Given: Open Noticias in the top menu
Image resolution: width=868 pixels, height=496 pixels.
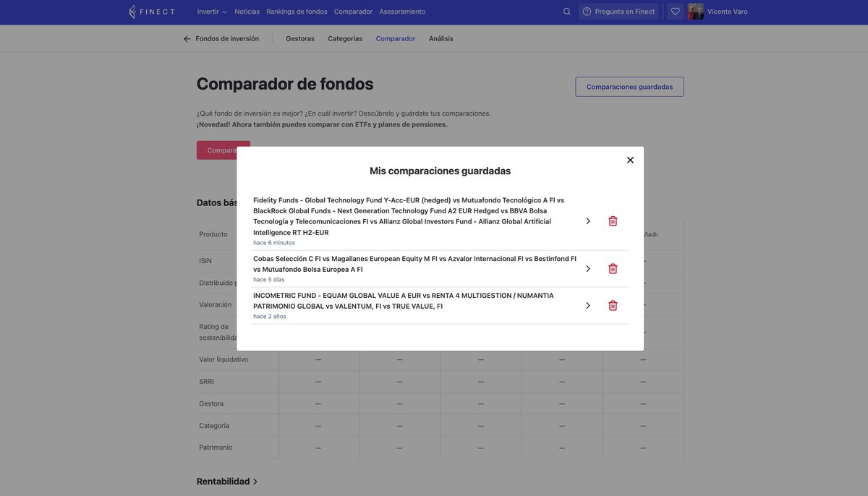Looking at the screenshot, I should 247,12.
